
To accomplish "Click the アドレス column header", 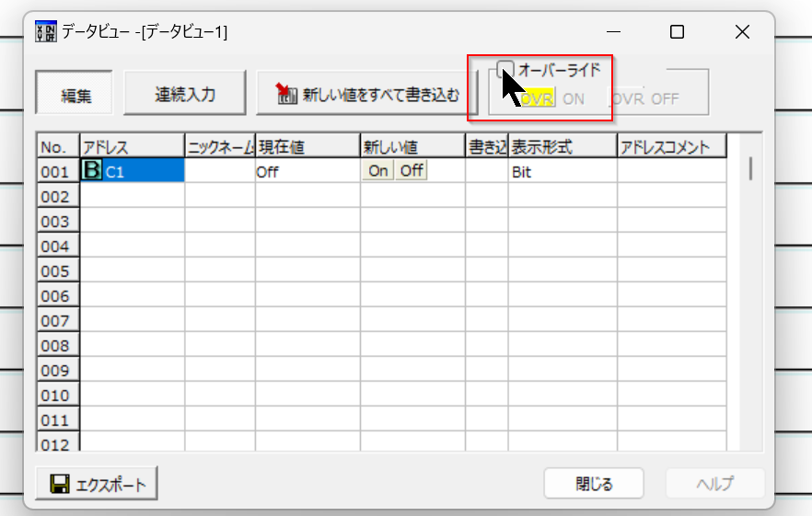I will 132,146.
